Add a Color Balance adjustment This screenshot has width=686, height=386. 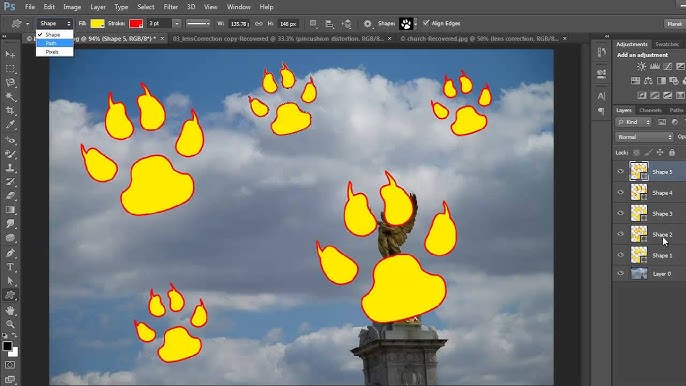648,81
